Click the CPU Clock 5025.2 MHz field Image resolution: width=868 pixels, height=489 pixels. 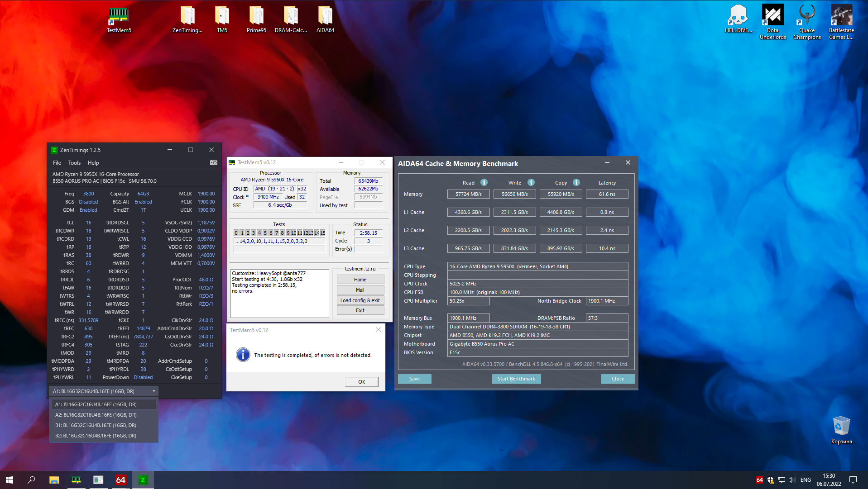(538, 284)
